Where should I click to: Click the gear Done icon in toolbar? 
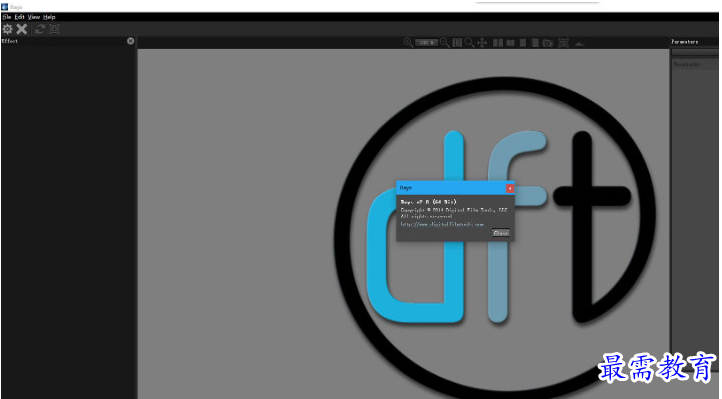pyautogui.click(x=7, y=29)
